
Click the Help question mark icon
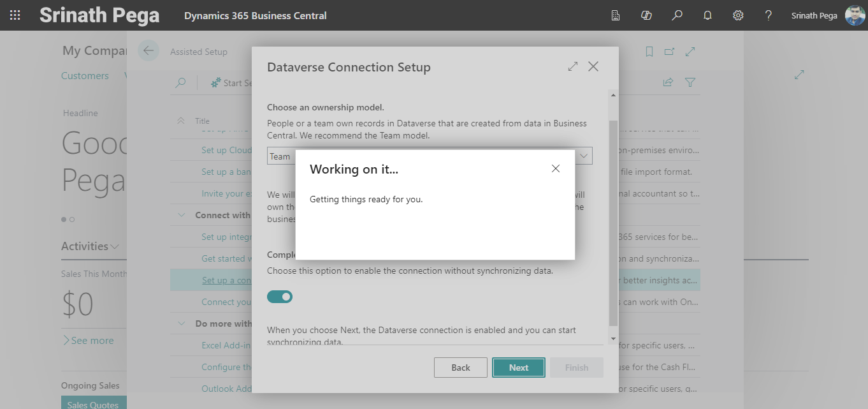tap(769, 15)
